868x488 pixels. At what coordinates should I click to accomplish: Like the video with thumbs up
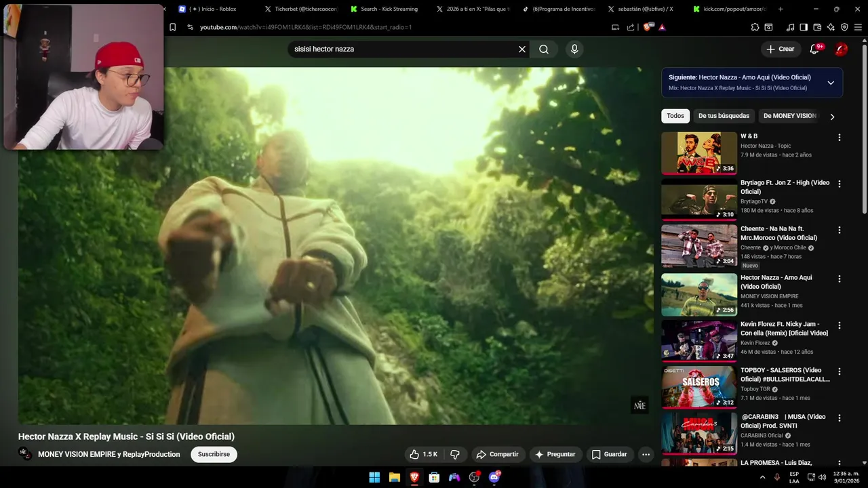(x=422, y=454)
